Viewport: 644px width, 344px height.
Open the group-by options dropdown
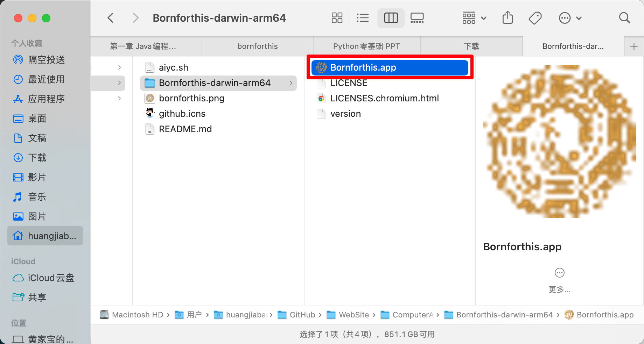point(474,18)
